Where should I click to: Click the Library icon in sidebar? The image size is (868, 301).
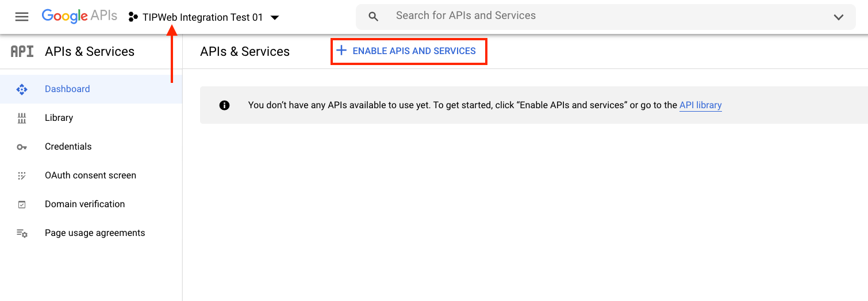pyautogui.click(x=22, y=119)
